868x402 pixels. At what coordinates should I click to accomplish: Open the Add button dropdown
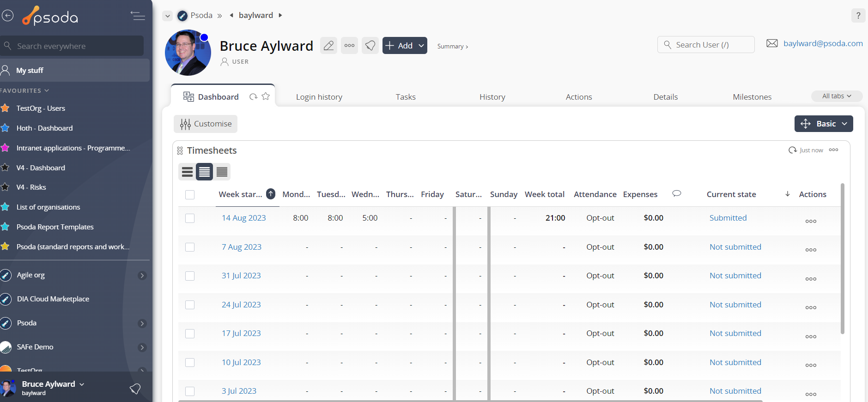[x=421, y=46]
